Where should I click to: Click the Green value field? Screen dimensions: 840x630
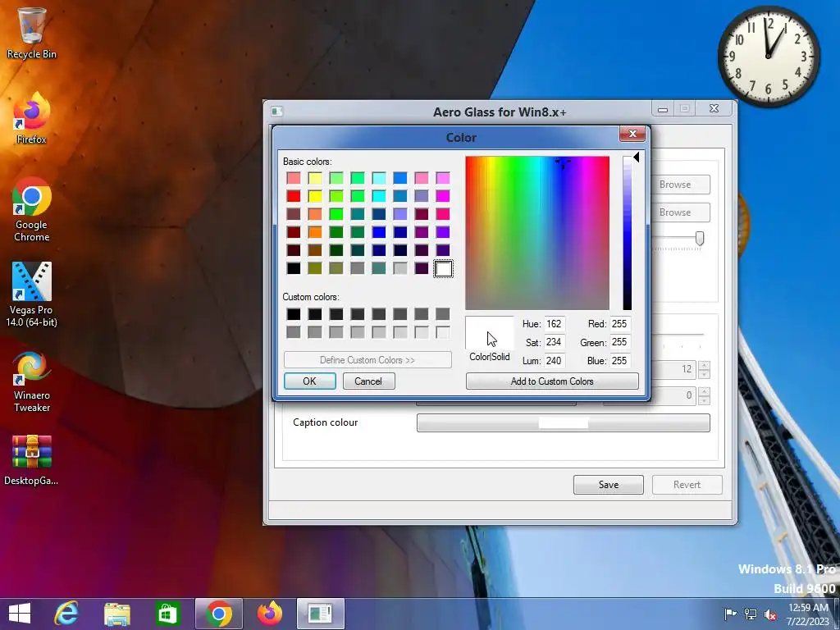[x=620, y=342]
